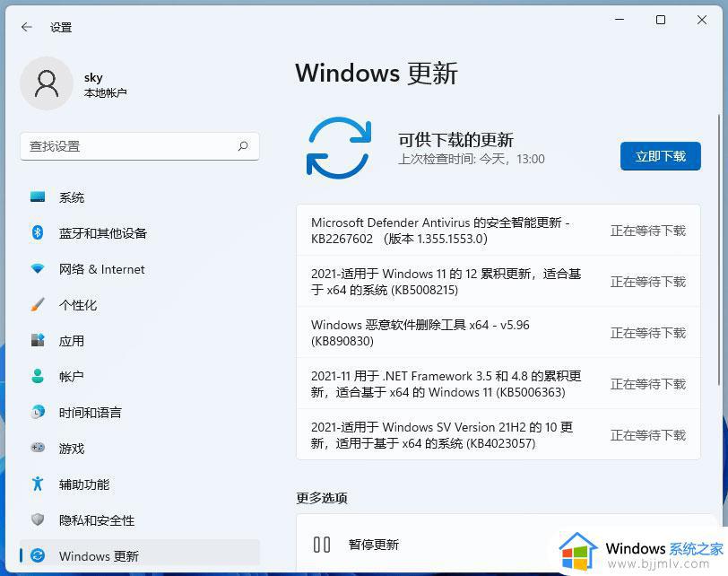The width and height of the screenshot is (728, 576).
Task: Click the sky user avatar icon
Action: pyautogui.click(x=47, y=83)
